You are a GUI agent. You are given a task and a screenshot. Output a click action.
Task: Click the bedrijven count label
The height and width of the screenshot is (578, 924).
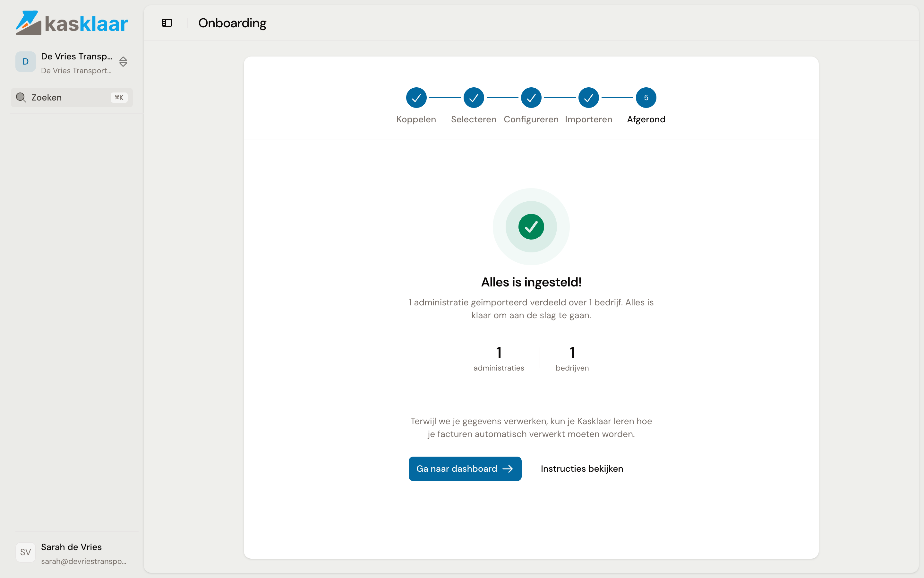coord(572,368)
